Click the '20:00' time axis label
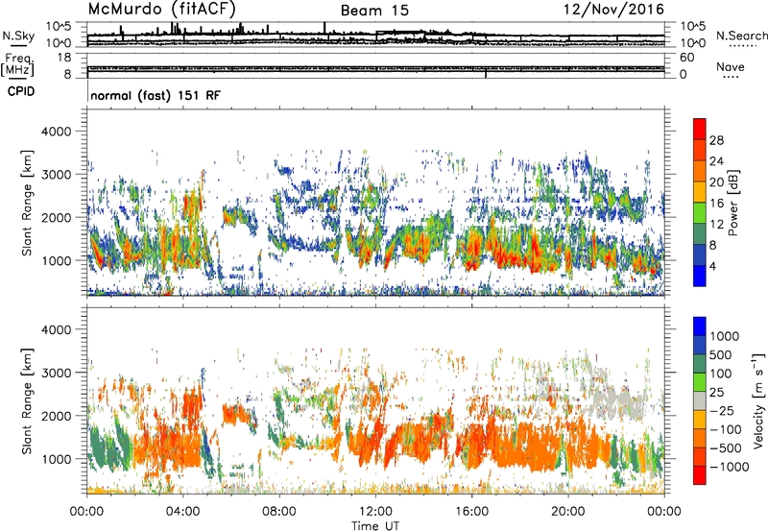This screenshot has width=768, height=532. click(568, 512)
